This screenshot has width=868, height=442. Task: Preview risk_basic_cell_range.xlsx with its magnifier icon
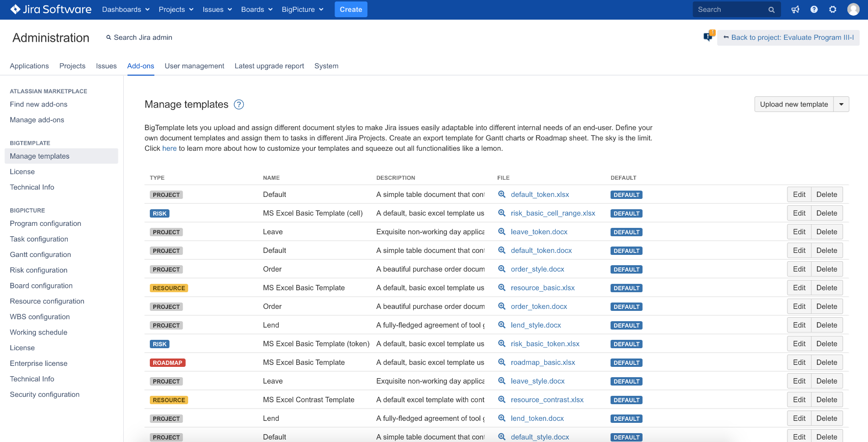coord(502,213)
